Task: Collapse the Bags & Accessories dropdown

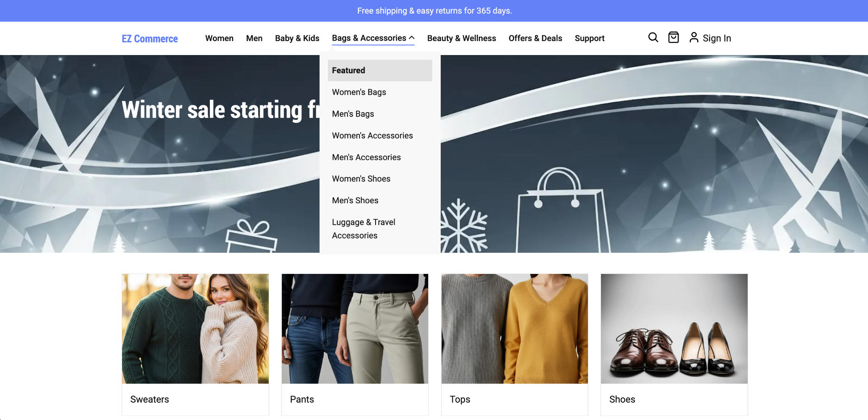Action: 373,38
